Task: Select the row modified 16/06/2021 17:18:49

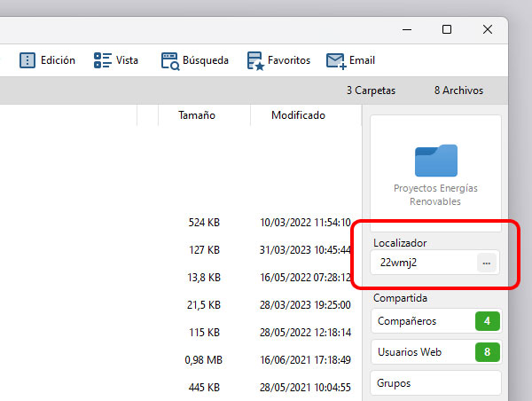Action: coord(305,359)
